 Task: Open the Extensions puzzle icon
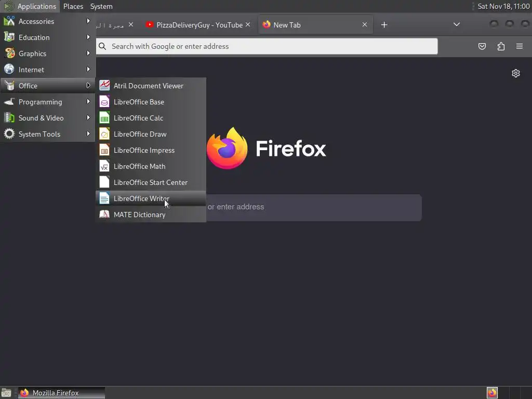pos(501,46)
